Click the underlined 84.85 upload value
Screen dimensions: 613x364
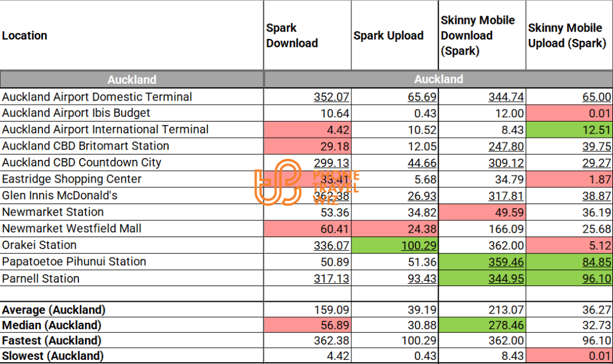point(596,262)
